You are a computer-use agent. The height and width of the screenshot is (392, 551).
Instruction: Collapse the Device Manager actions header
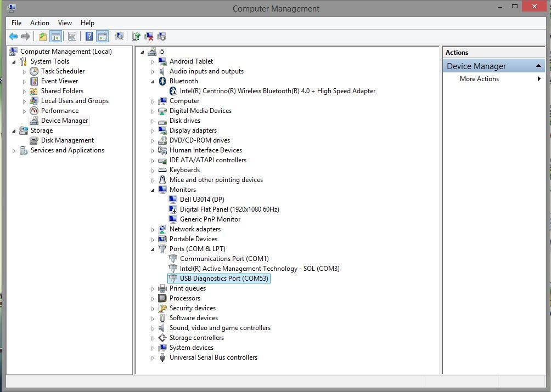[x=539, y=66]
